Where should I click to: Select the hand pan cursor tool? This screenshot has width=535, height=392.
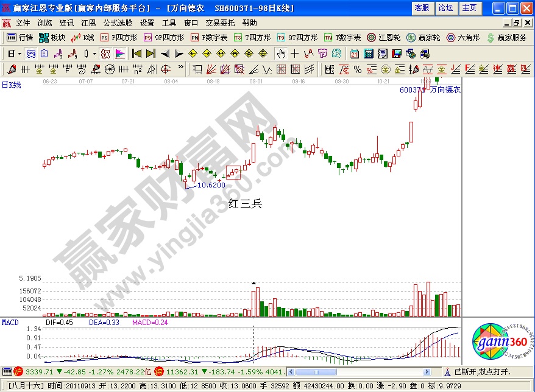[x=281, y=54]
